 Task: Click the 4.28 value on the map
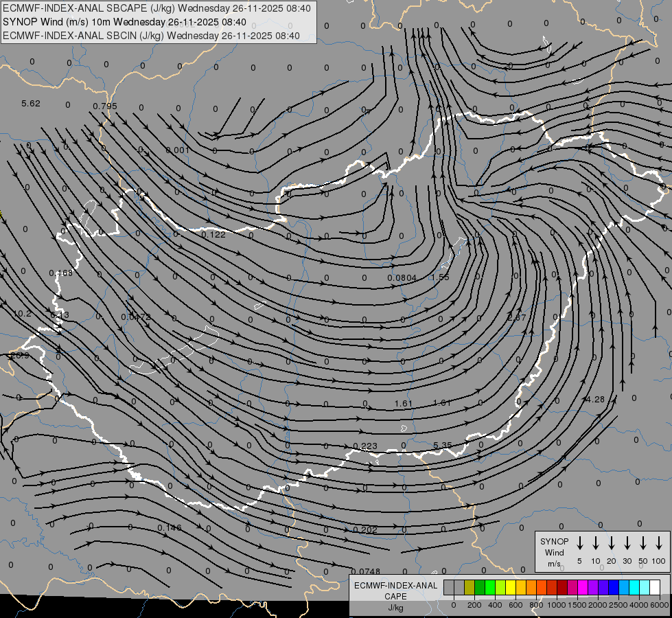[595, 399]
